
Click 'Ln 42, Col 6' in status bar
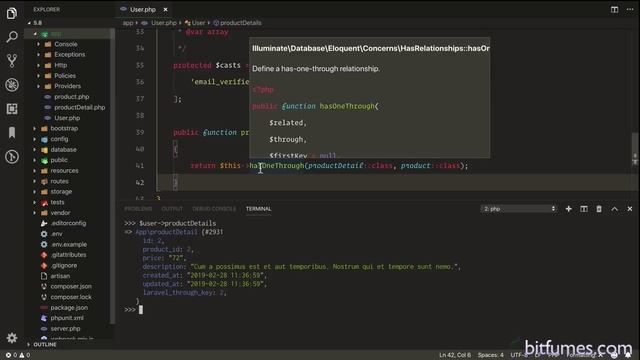pyautogui.click(x=455, y=355)
